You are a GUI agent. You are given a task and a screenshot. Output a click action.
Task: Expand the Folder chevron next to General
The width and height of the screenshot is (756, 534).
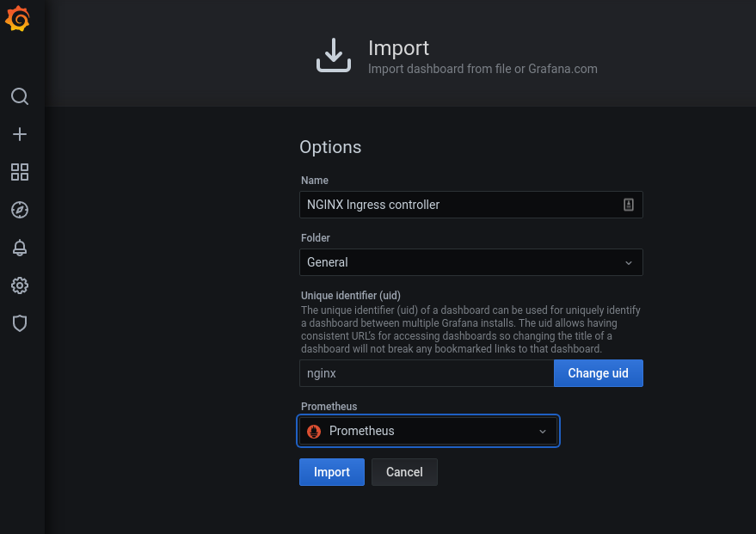628,262
